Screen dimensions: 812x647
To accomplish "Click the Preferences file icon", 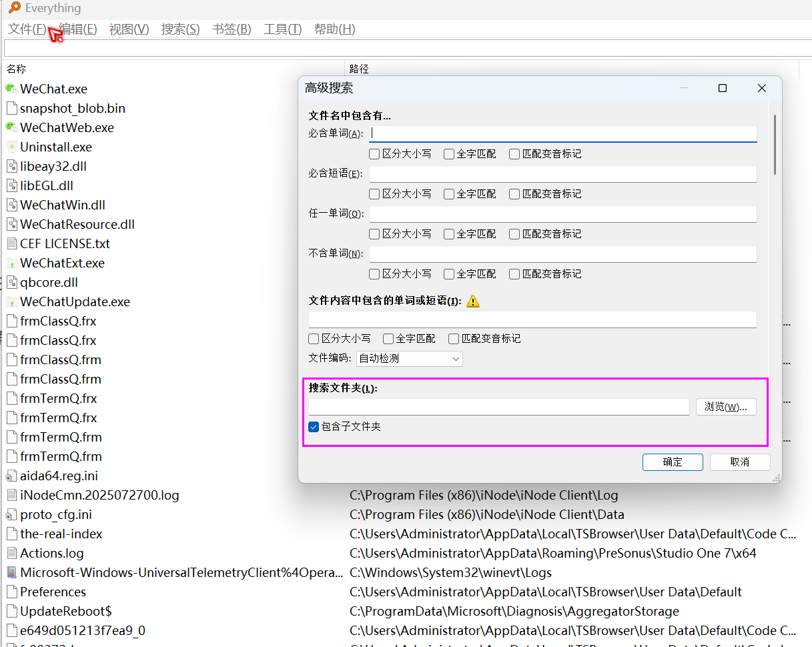I will point(11,592).
